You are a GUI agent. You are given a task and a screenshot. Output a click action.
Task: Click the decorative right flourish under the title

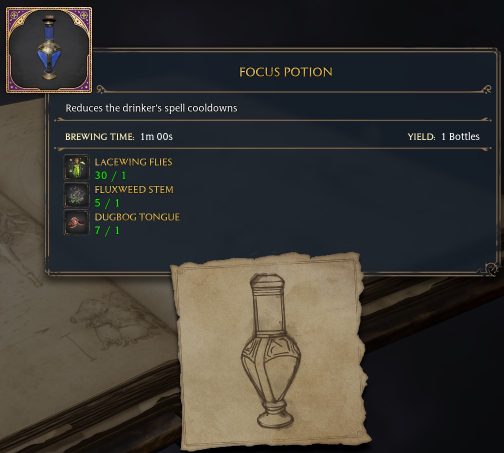pyautogui.click(x=485, y=89)
